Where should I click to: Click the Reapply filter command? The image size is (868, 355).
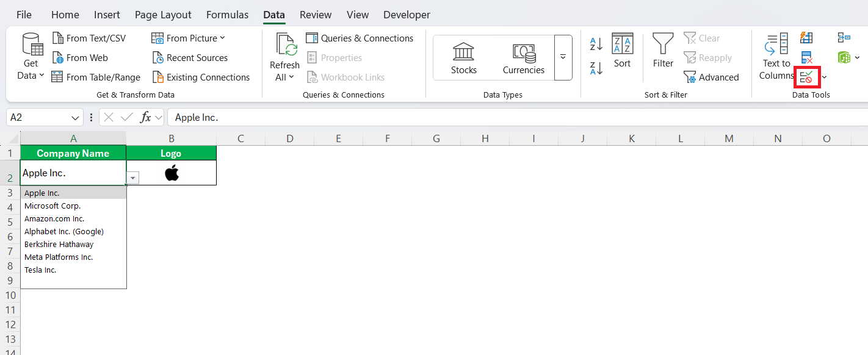[708, 58]
